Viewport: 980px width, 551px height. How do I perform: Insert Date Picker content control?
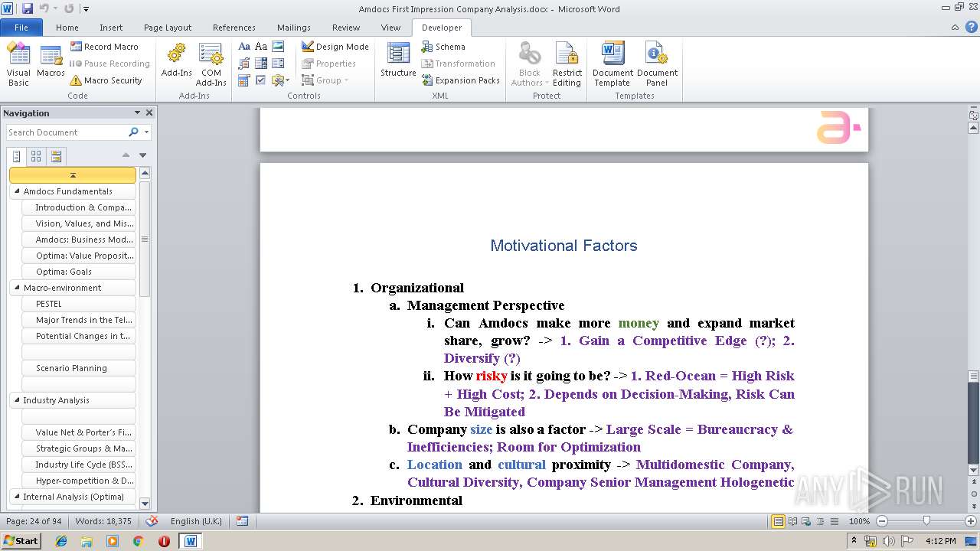point(244,80)
